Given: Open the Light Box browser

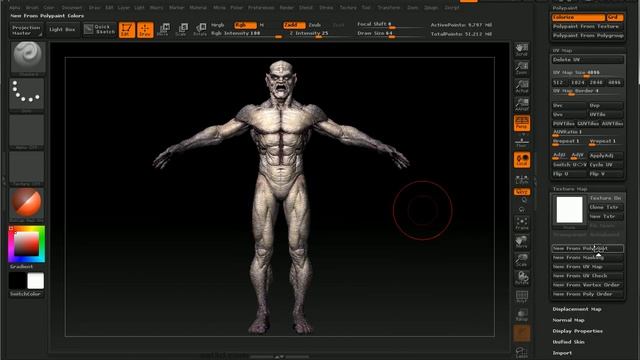Looking at the screenshot, I should coord(62,30).
